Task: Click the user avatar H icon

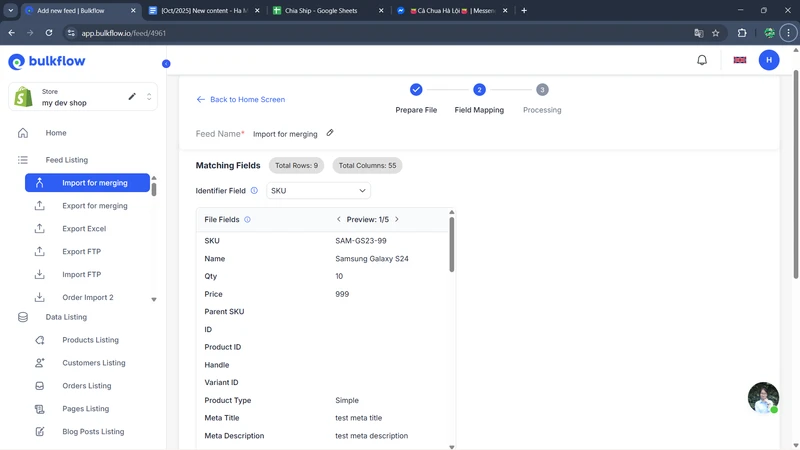Action: pos(769,60)
